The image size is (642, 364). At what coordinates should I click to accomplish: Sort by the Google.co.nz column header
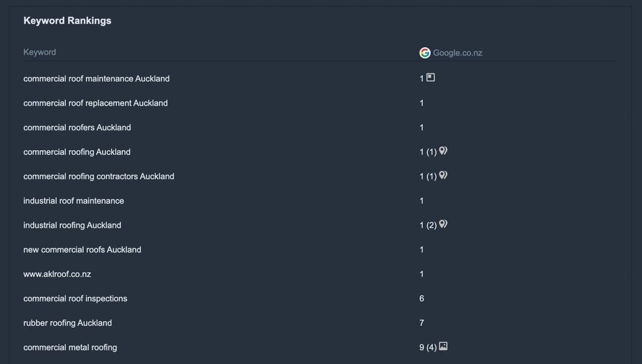coord(458,52)
